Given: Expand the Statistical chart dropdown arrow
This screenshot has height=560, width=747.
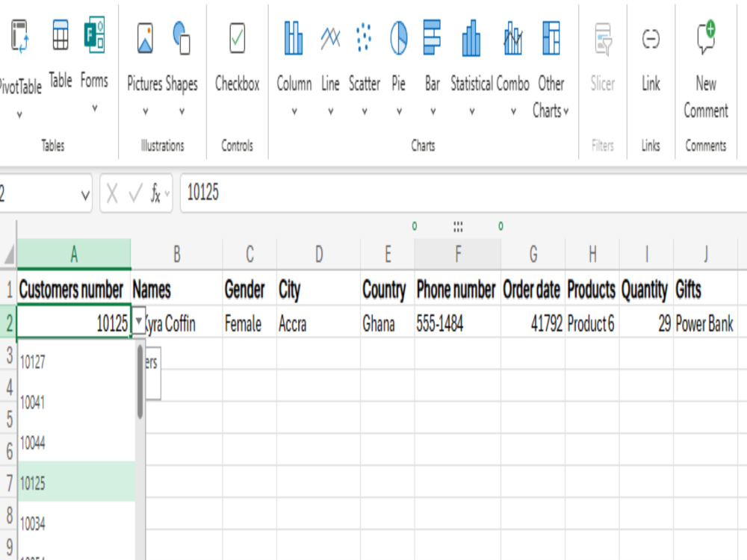Looking at the screenshot, I should [471, 111].
